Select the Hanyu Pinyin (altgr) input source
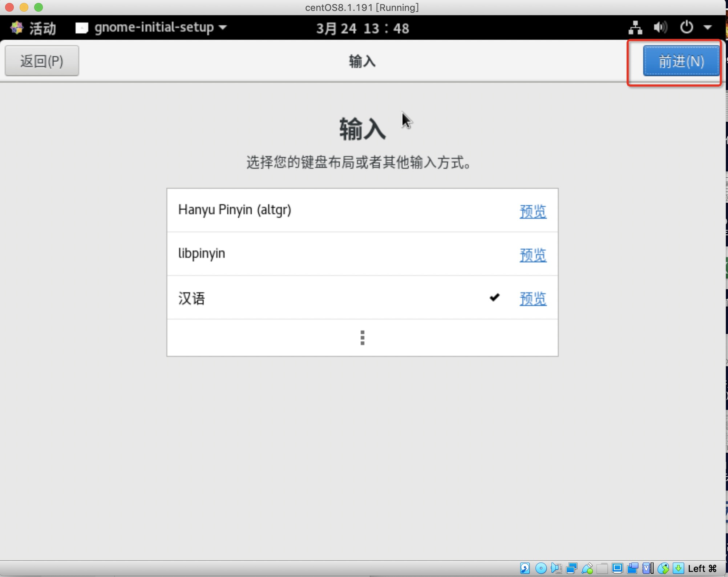Screen dimensions: 728x577 pyautogui.click(x=235, y=210)
